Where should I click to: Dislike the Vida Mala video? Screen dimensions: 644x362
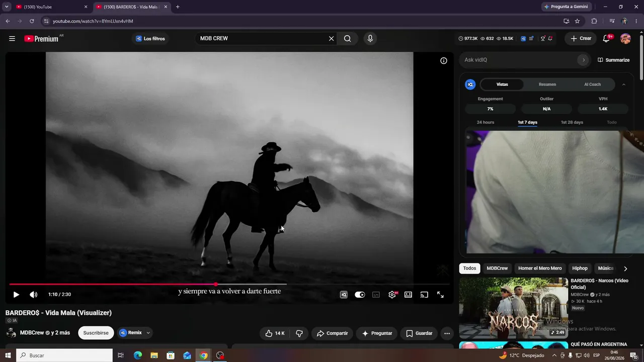tap(299, 333)
